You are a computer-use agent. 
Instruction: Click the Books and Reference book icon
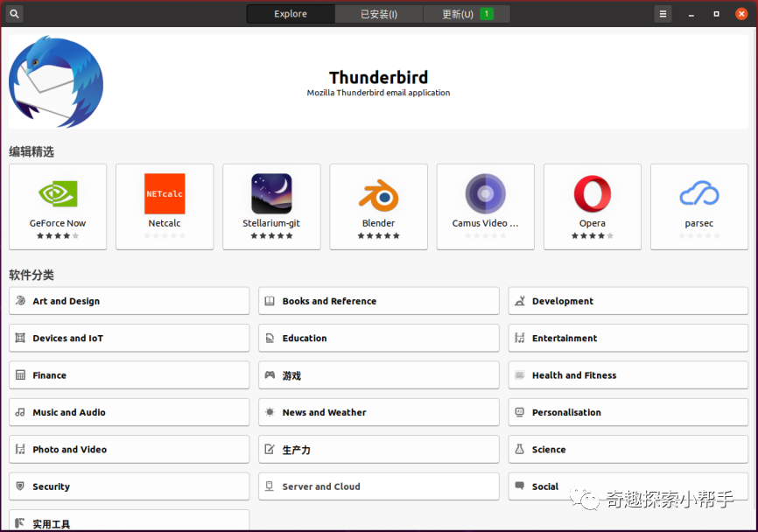click(270, 300)
